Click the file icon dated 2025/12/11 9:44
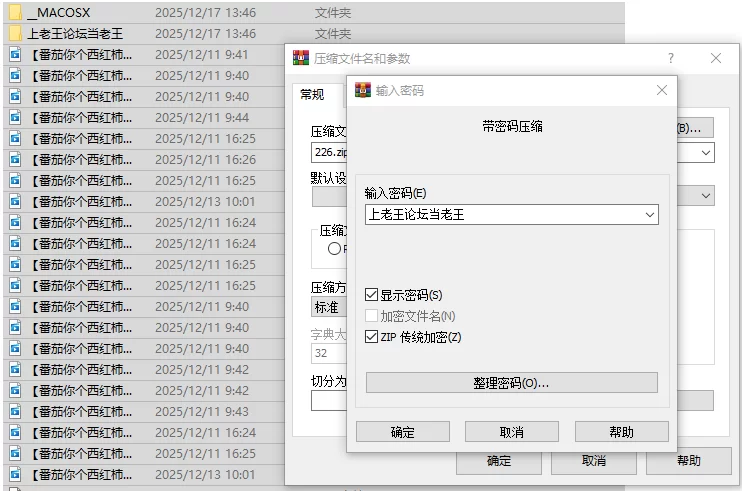This screenshot has width=742, height=491. click(15, 117)
